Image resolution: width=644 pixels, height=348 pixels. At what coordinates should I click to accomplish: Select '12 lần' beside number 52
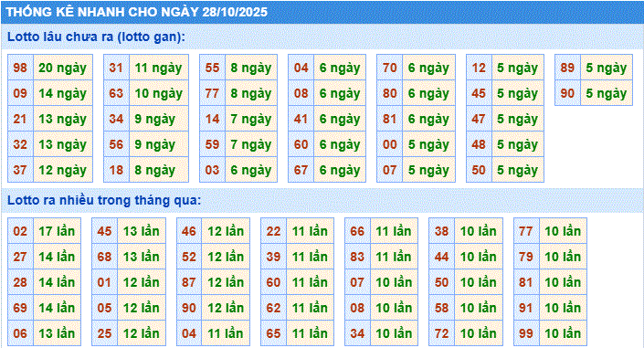coord(226,257)
